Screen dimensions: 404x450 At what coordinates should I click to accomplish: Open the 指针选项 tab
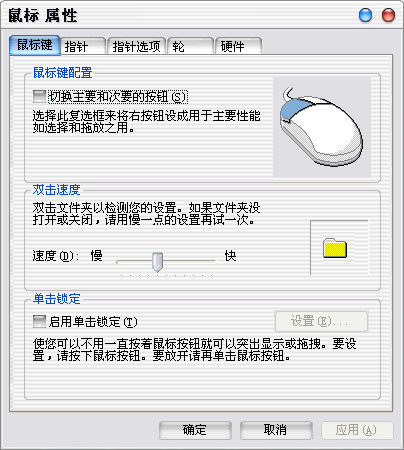tap(137, 46)
